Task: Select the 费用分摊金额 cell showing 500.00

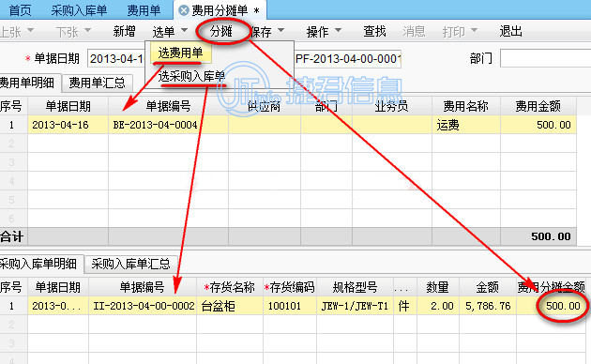Action: pos(553,306)
